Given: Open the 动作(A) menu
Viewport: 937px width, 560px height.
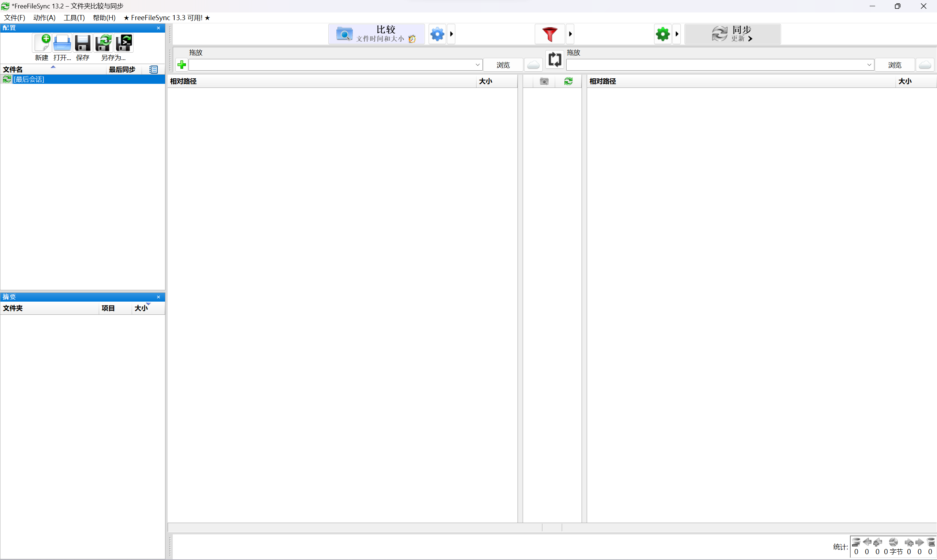Looking at the screenshot, I should [45, 18].
